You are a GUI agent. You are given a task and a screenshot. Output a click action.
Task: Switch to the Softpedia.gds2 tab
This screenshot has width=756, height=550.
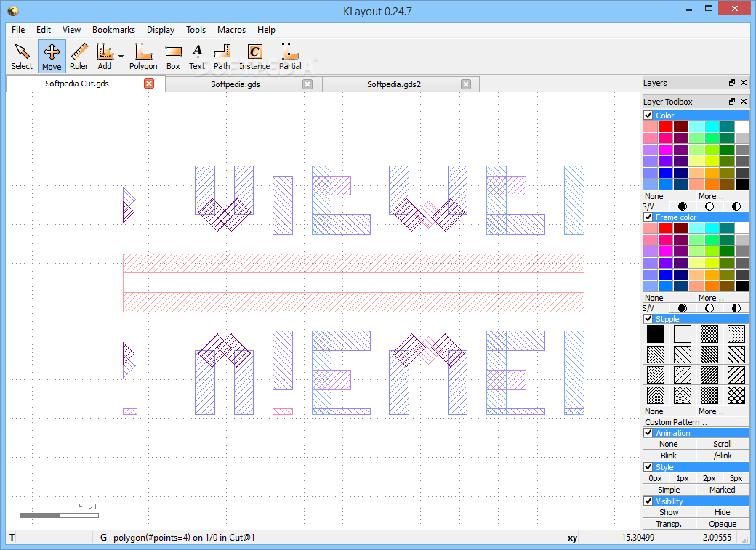(394, 84)
